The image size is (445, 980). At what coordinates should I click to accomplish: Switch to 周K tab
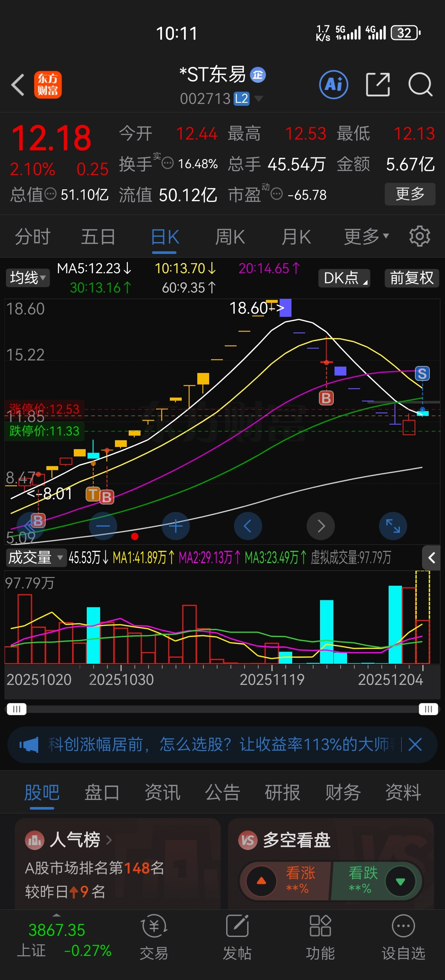230,236
